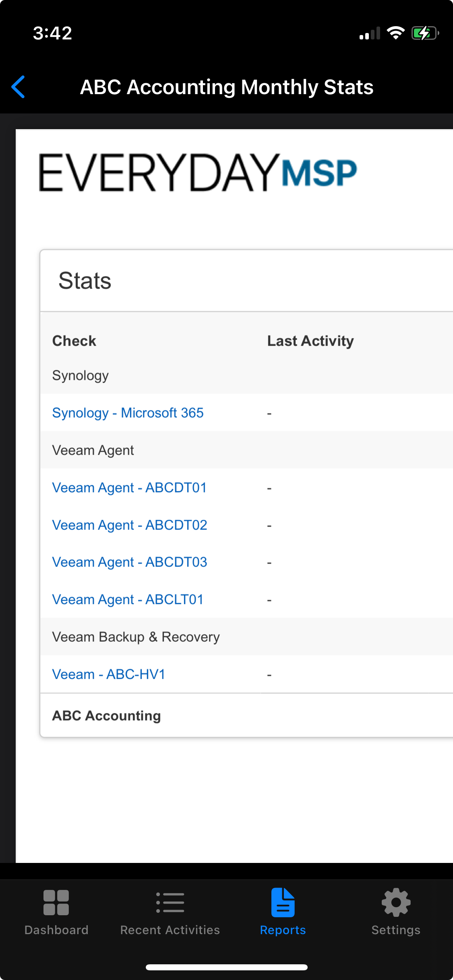Tap the cellular signal bars icon
Screen dimensions: 453x980
[x=370, y=34]
